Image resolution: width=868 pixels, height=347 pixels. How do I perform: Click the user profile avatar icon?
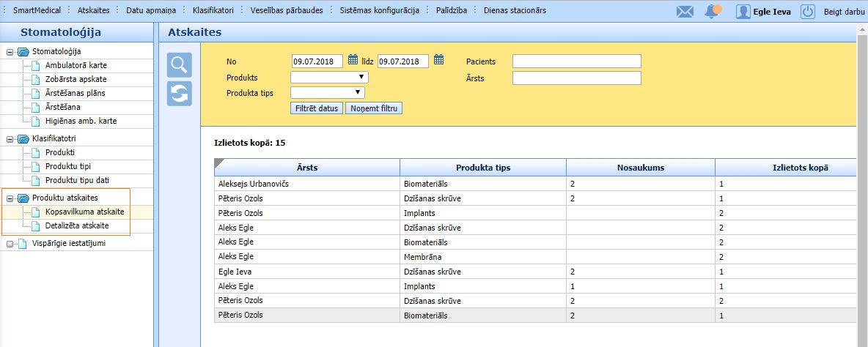tap(743, 11)
